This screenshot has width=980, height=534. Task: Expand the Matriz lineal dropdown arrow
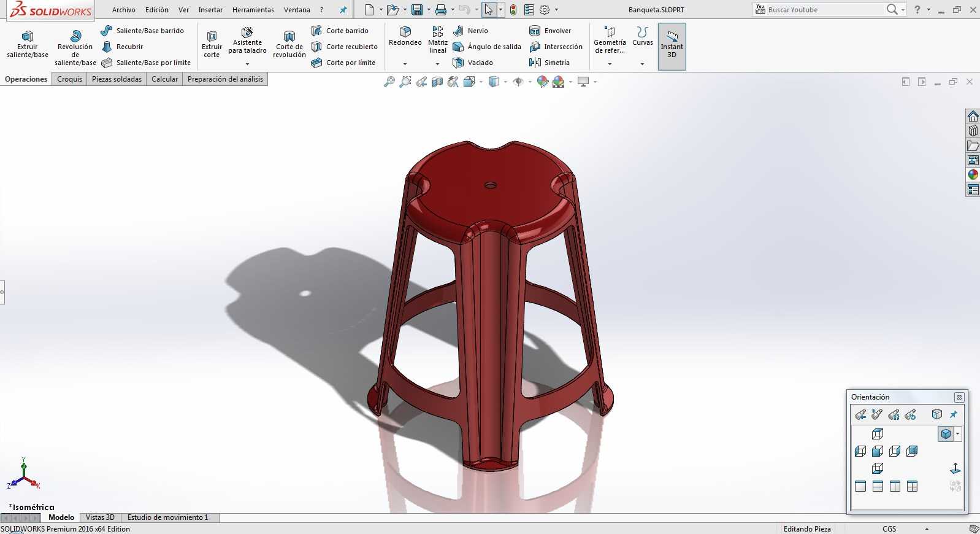(437, 64)
